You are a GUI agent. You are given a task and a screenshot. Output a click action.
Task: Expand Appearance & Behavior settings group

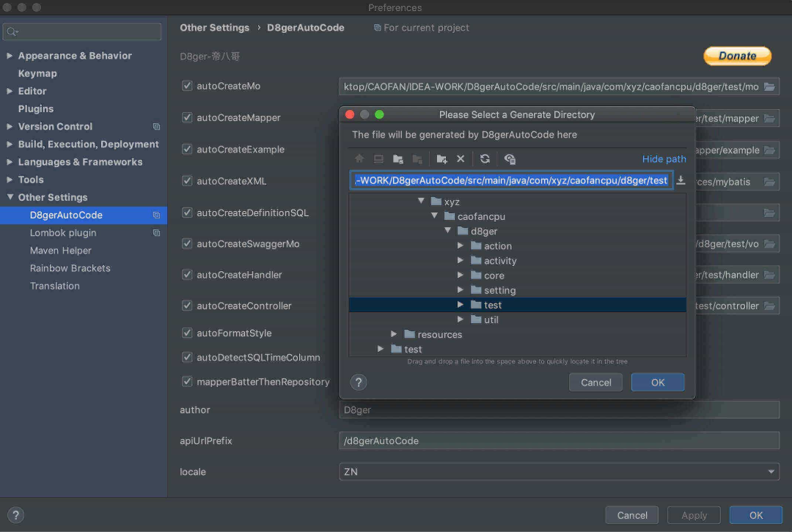[x=10, y=56]
